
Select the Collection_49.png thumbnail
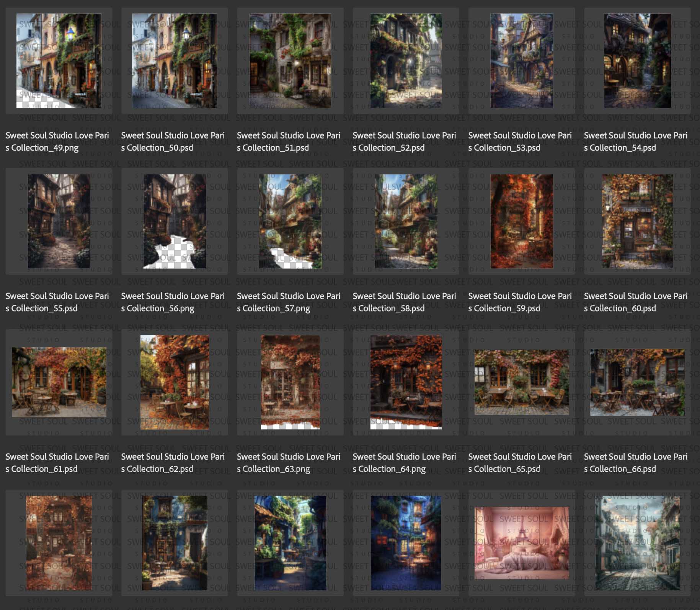[59, 61]
